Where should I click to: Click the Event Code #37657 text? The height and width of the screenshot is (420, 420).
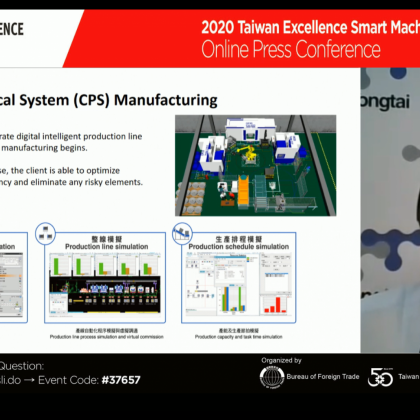(89, 380)
